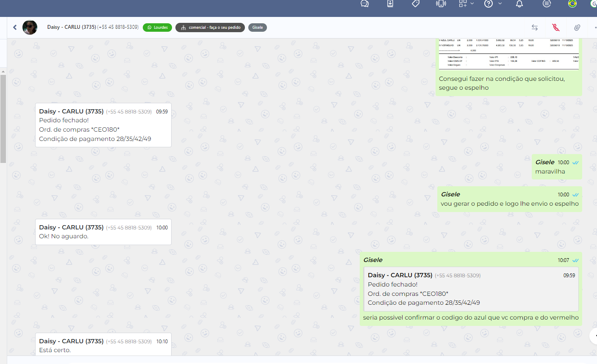Open the contact's profile picture
This screenshot has height=364, width=597.
[30, 28]
